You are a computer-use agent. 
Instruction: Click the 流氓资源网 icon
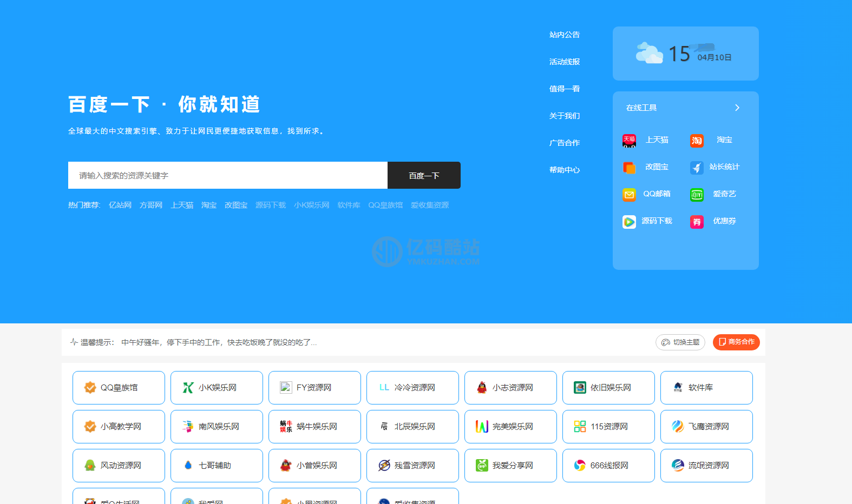coord(678,465)
